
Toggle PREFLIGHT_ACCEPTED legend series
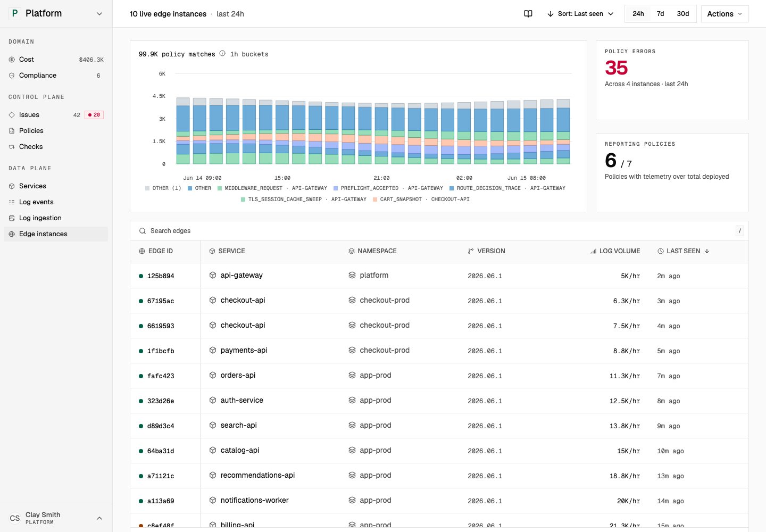point(388,188)
